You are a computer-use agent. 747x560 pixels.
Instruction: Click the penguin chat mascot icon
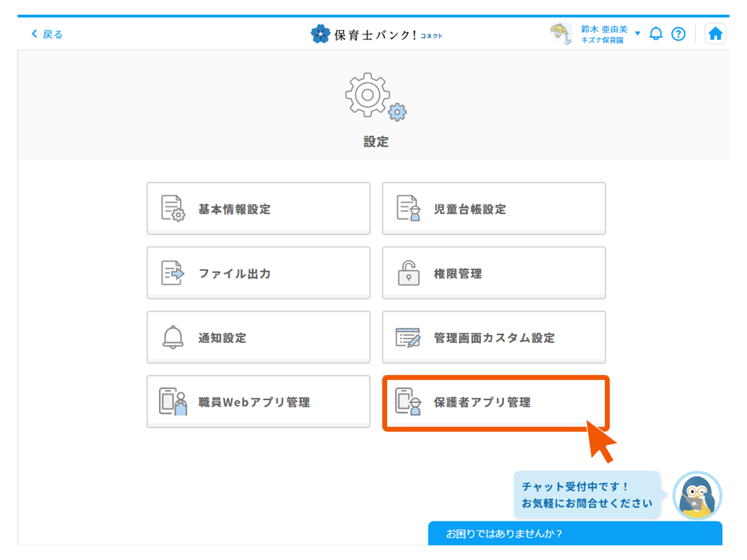coord(697,496)
